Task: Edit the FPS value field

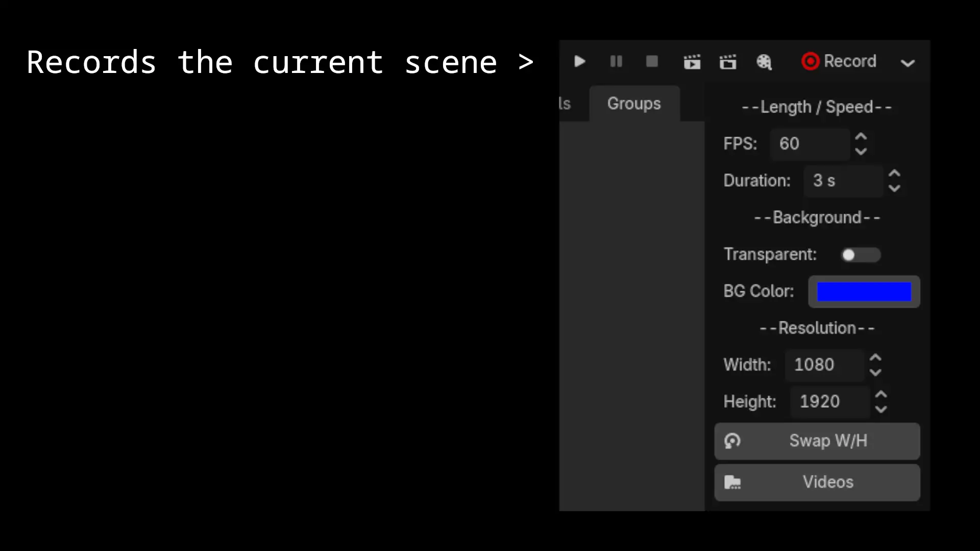Action: pos(810,144)
